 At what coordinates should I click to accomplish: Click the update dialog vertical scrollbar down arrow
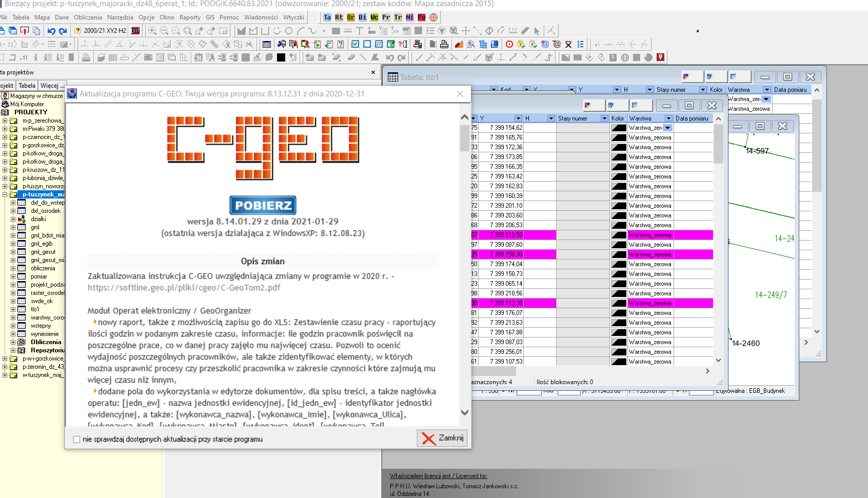click(465, 412)
